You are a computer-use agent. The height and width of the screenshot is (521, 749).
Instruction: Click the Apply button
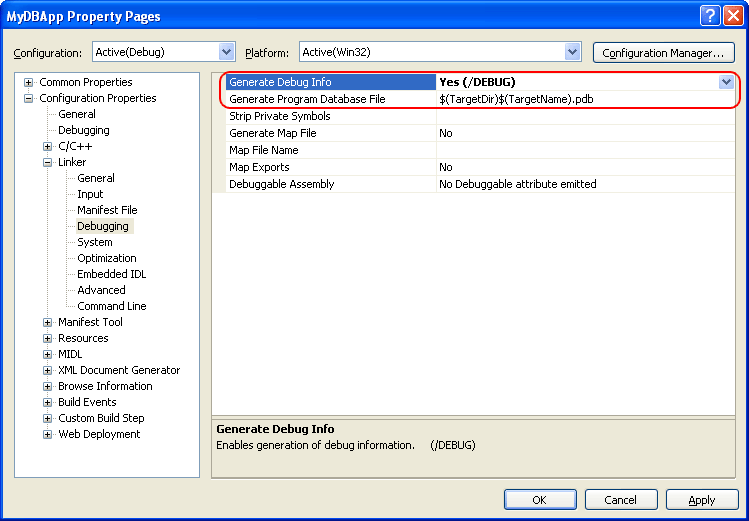[x=702, y=499]
